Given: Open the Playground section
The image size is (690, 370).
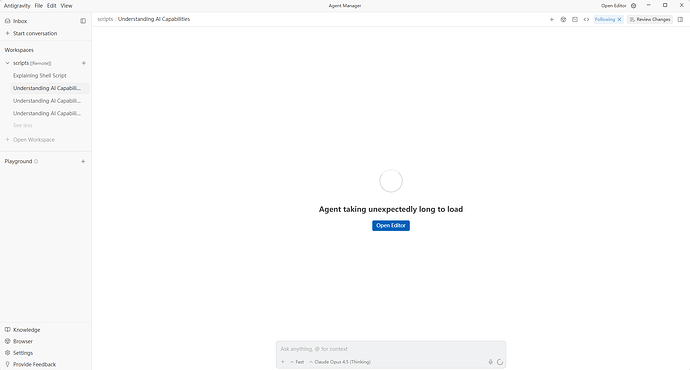Looking at the screenshot, I should [18, 161].
